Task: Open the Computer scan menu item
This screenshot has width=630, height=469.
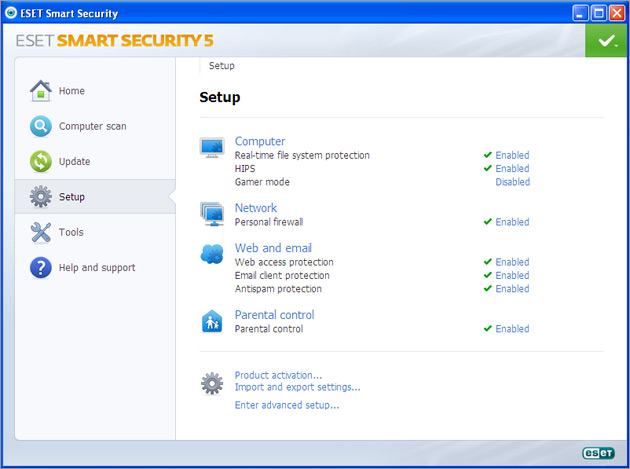Action: click(92, 127)
